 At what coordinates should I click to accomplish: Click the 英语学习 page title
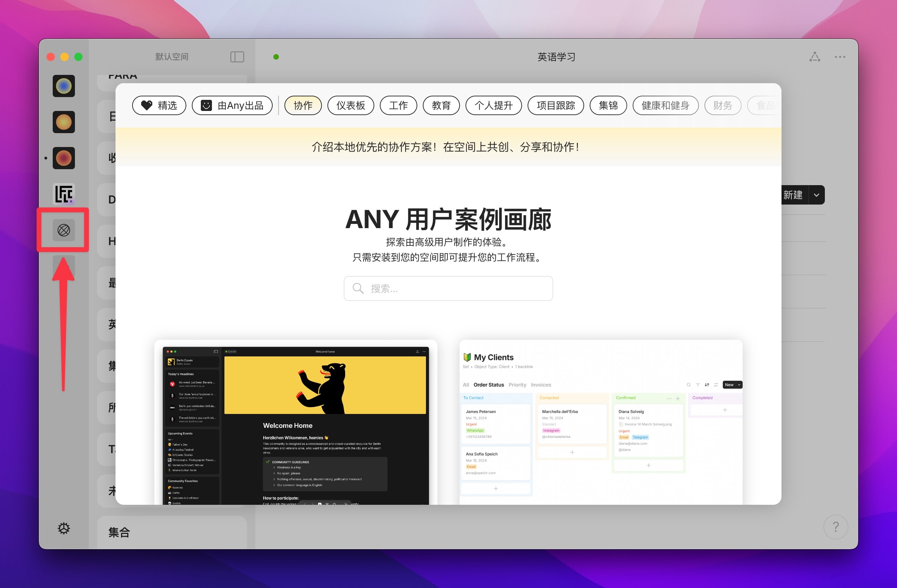556,57
